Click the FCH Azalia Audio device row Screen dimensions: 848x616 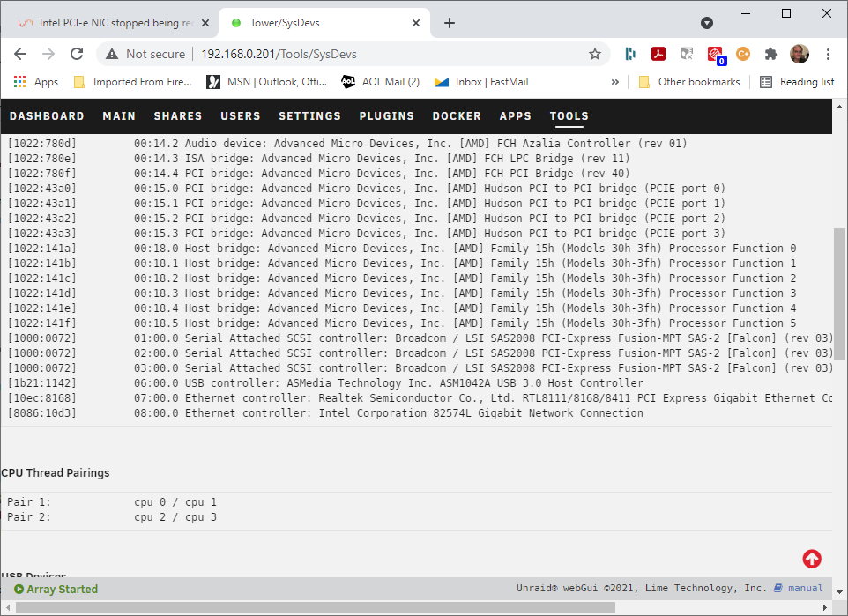point(347,144)
